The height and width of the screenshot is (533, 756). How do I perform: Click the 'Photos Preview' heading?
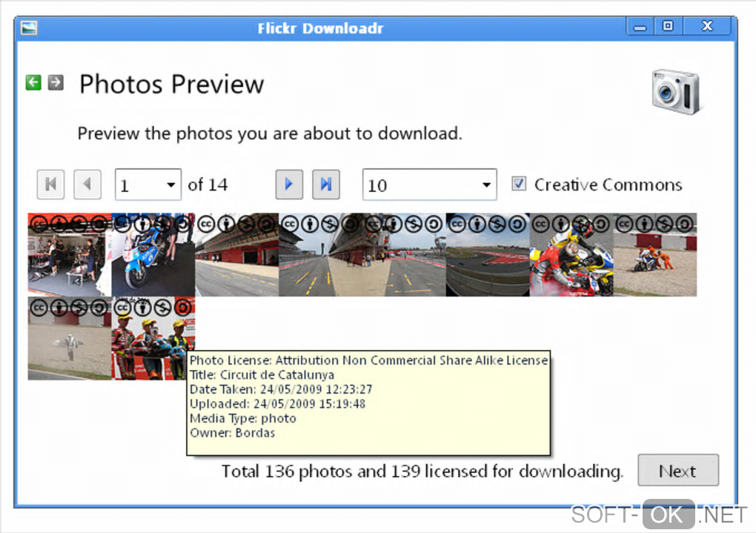[x=172, y=85]
